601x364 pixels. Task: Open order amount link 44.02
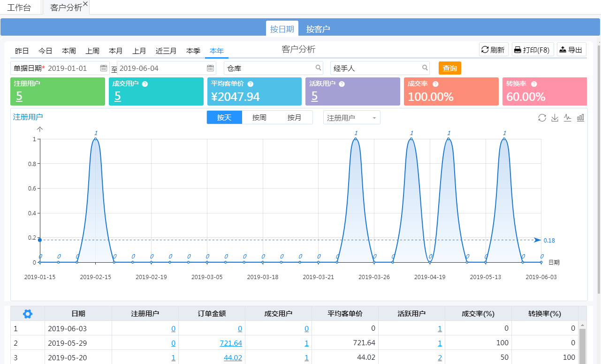click(x=233, y=357)
